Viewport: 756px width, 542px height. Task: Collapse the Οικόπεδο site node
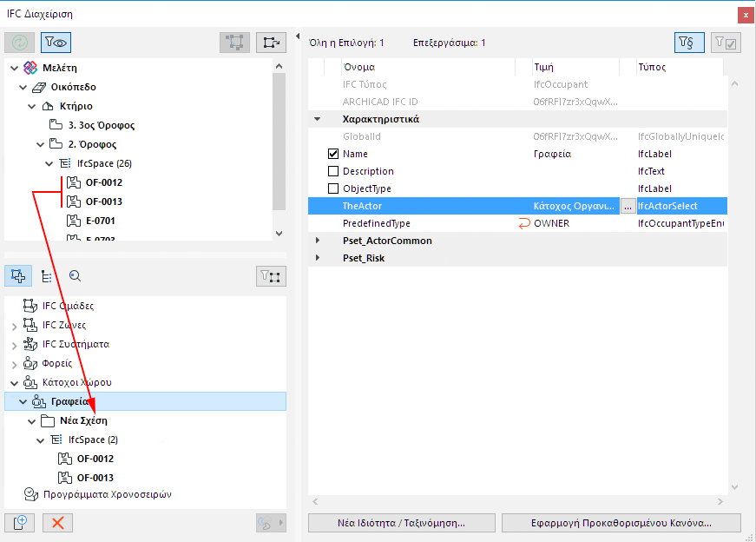tap(23, 88)
